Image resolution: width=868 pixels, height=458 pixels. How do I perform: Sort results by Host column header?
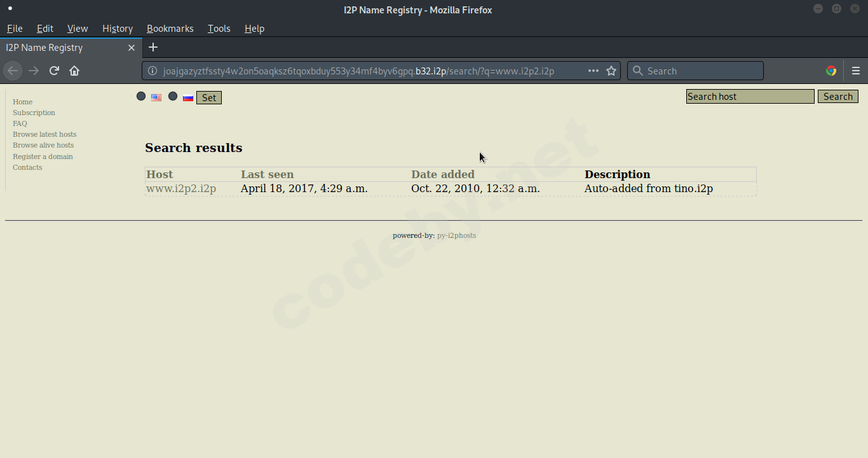click(x=159, y=174)
